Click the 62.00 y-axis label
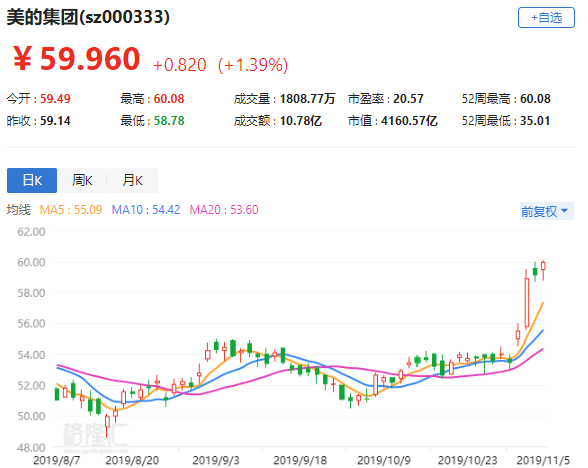Screen dimensions: 588x468 pos(31,232)
